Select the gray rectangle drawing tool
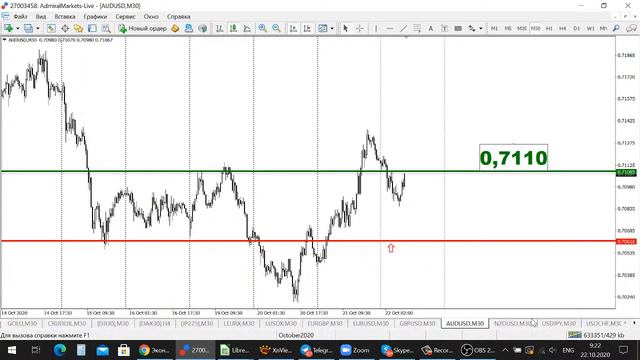640x360 pixels. click(458, 28)
